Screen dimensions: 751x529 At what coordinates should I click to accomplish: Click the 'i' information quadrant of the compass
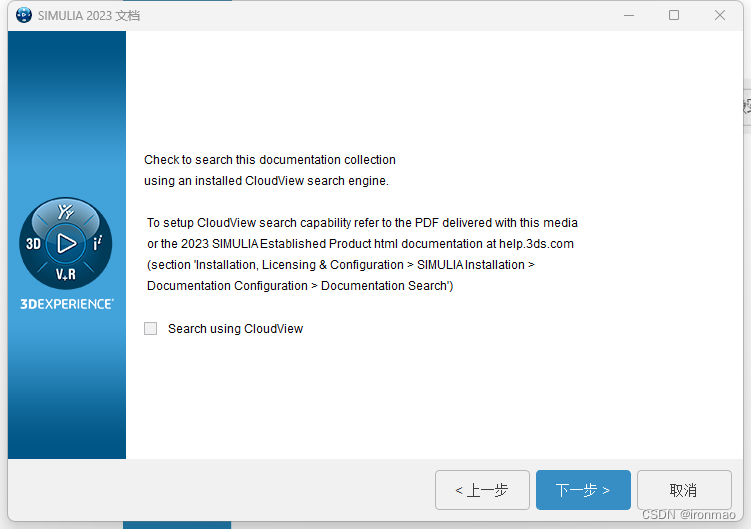[x=97, y=243]
